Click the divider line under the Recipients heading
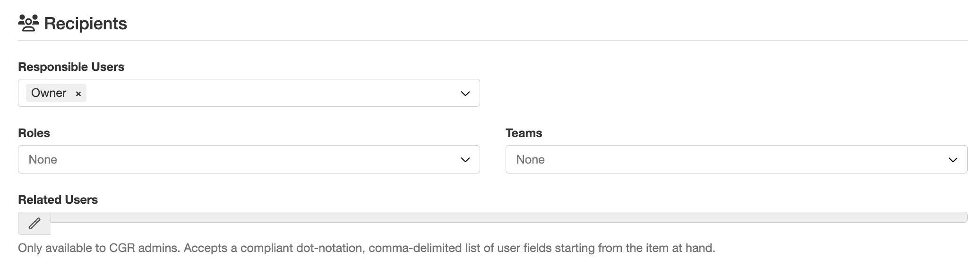Image resolution: width=980 pixels, height=260 pixels. click(492, 41)
